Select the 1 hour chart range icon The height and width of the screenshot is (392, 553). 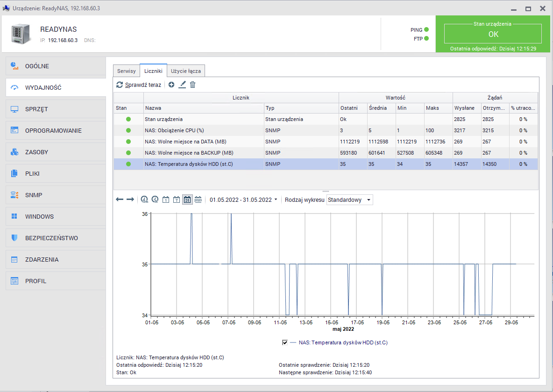(155, 200)
